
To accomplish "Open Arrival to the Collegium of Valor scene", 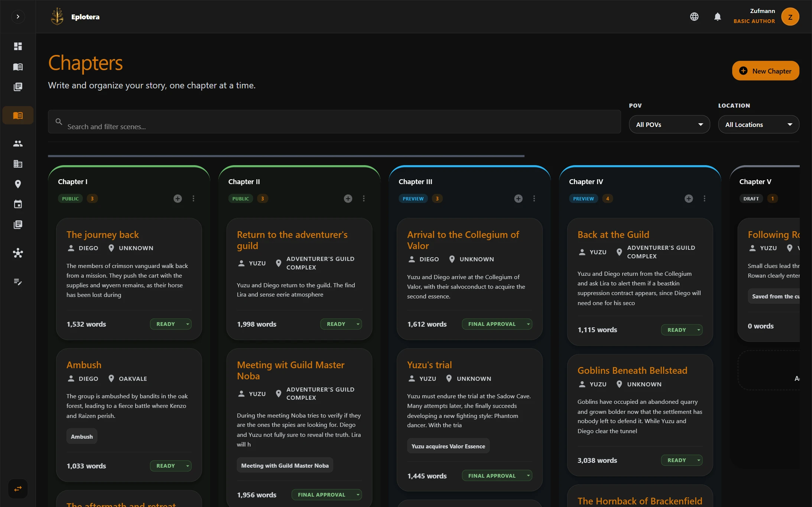I will tap(463, 240).
